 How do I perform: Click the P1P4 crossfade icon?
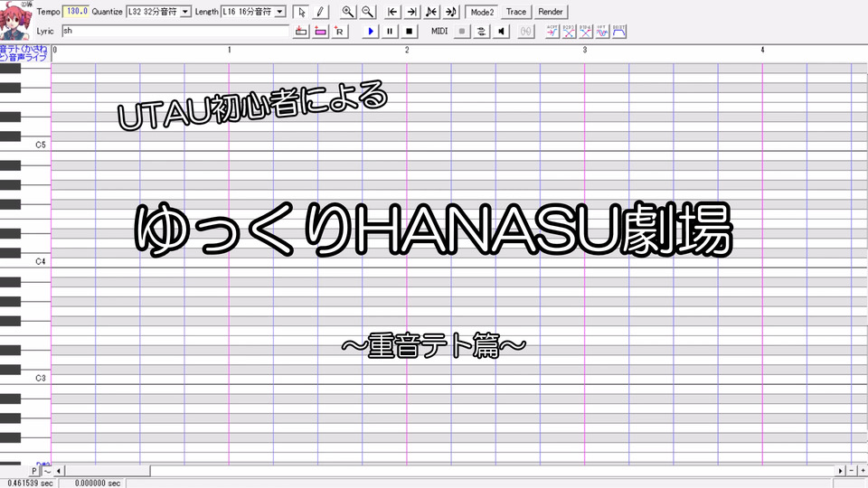(586, 32)
